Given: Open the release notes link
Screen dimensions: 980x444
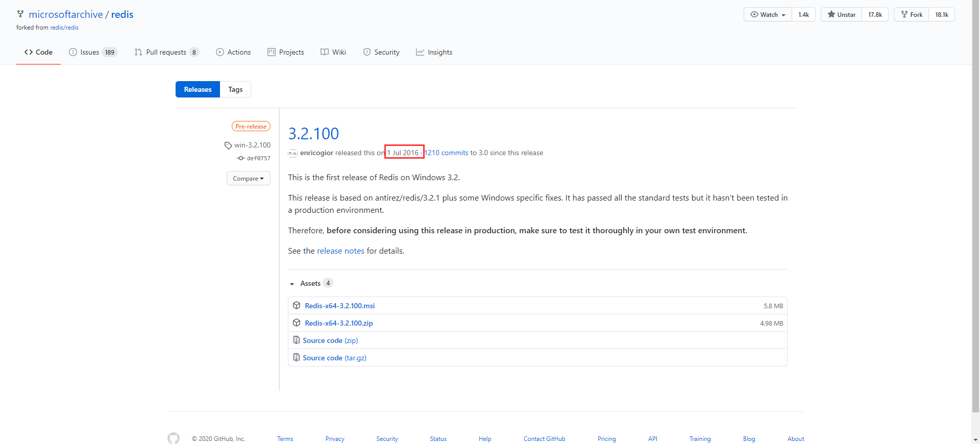Looking at the screenshot, I should coord(340,251).
